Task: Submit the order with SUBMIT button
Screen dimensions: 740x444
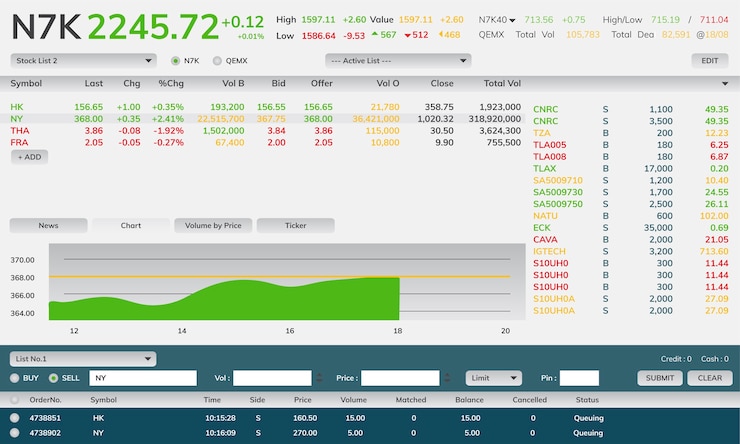Action: tap(660, 378)
